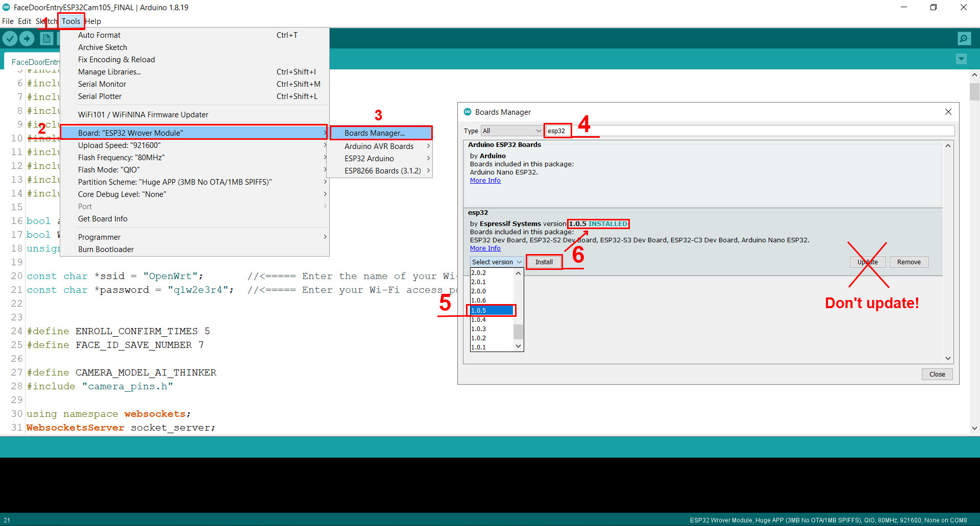
Task: Expand Flash Mode QIO submenu
Action: tap(194, 170)
